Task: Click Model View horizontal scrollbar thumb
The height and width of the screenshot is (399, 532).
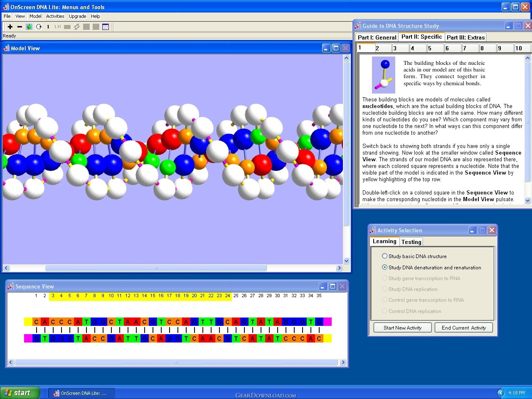Action: tap(156, 268)
